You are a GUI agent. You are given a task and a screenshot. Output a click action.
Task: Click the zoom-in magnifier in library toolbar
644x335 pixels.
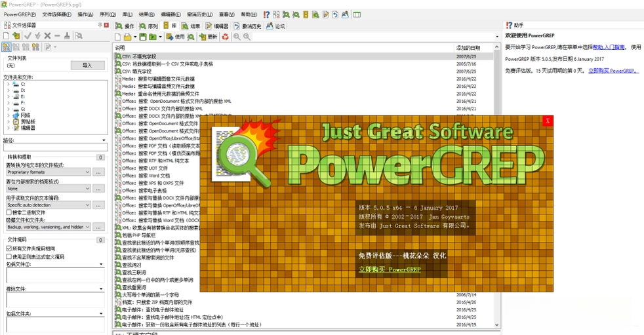(247, 37)
